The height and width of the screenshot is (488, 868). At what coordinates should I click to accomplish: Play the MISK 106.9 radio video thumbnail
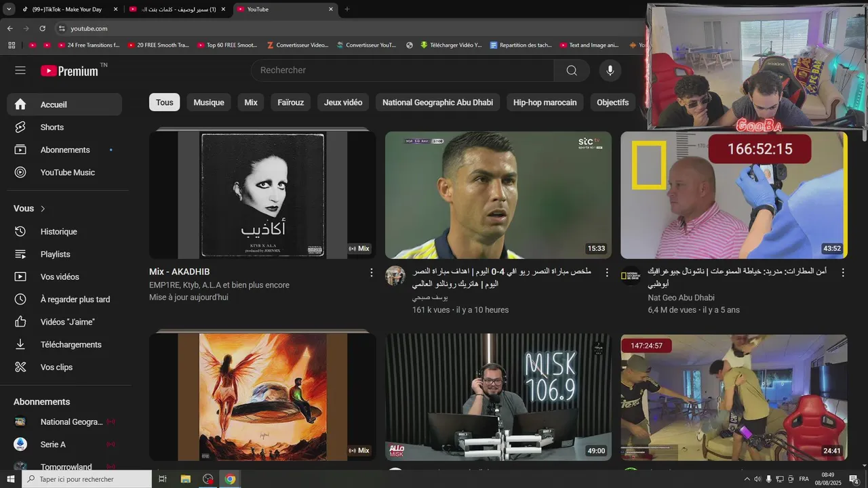[x=498, y=397]
